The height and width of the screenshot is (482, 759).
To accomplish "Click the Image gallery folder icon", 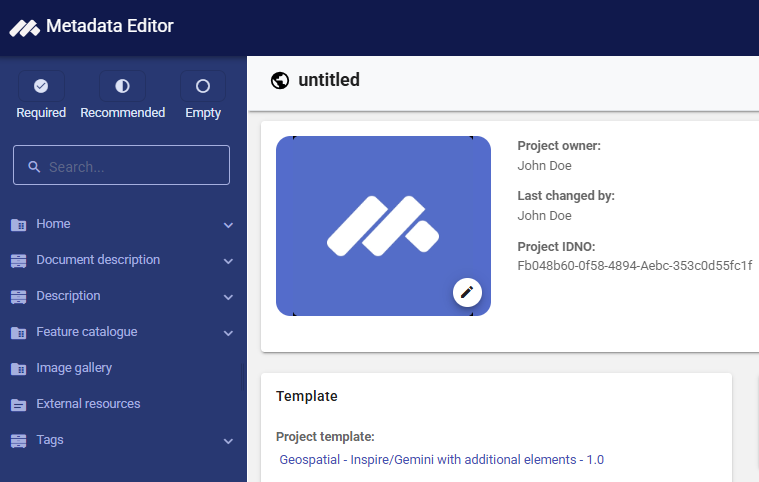I will [18, 369].
